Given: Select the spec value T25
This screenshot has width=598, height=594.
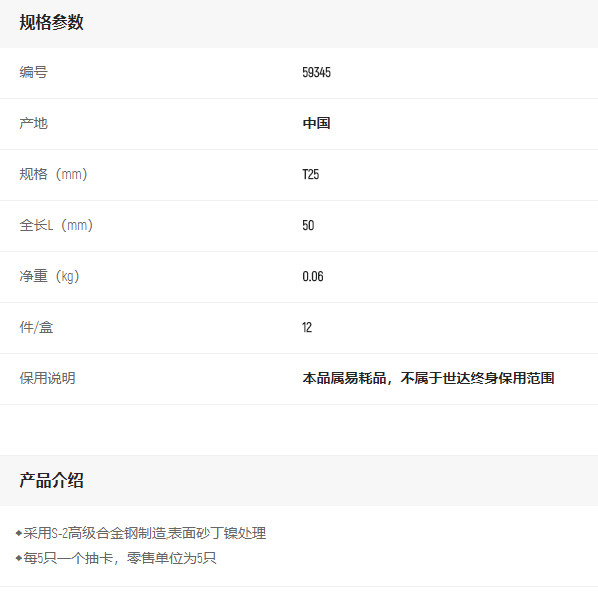Looking at the screenshot, I should click(310, 175).
